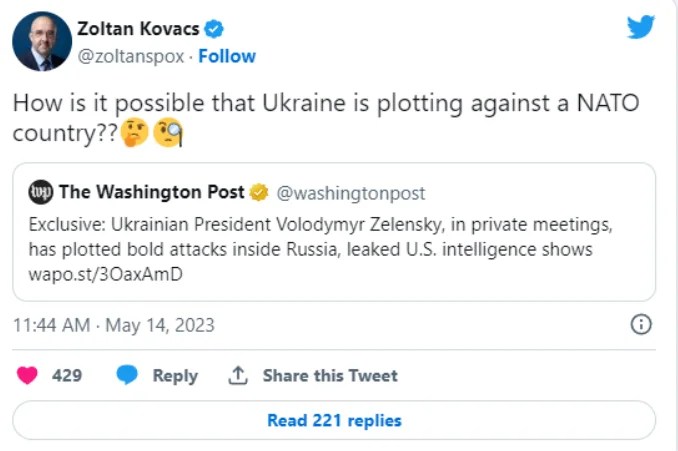Click the @washingtonpost handle
This screenshot has width=678, height=451.
pyautogui.click(x=350, y=192)
